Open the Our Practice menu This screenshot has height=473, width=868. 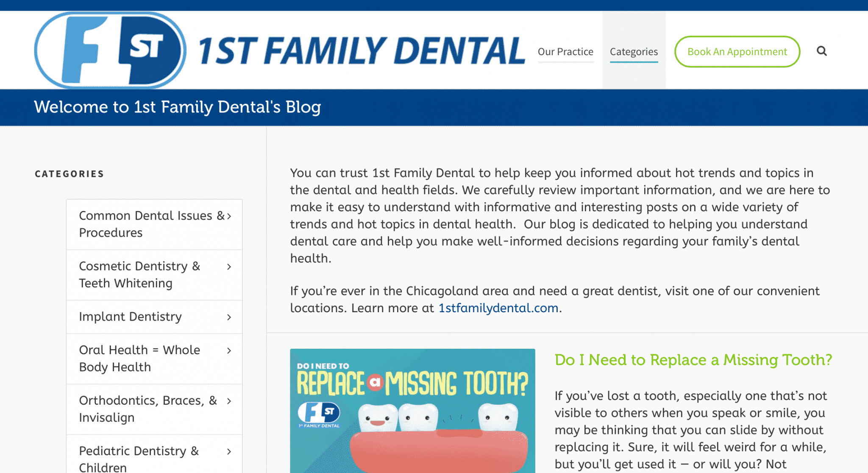point(565,52)
